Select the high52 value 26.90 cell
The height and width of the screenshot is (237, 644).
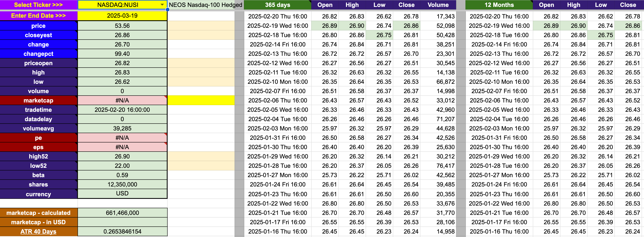coord(122,156)
